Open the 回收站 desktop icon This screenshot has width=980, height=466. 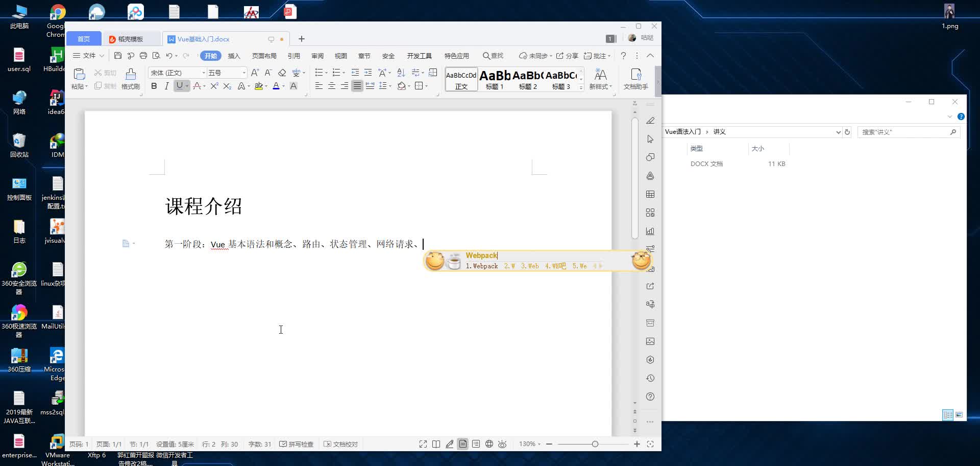[x=19, y=146]
